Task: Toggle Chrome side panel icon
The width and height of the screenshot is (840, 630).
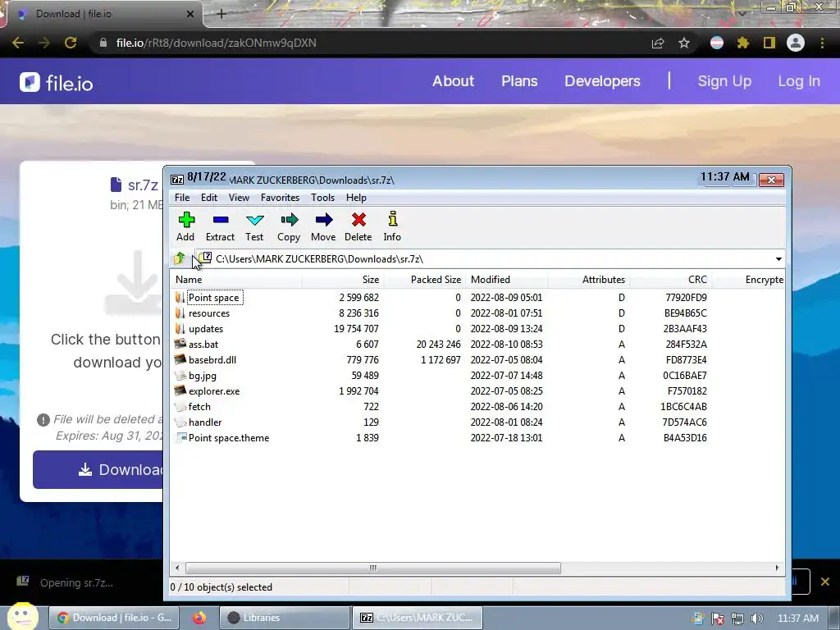Action: [769, 43]
